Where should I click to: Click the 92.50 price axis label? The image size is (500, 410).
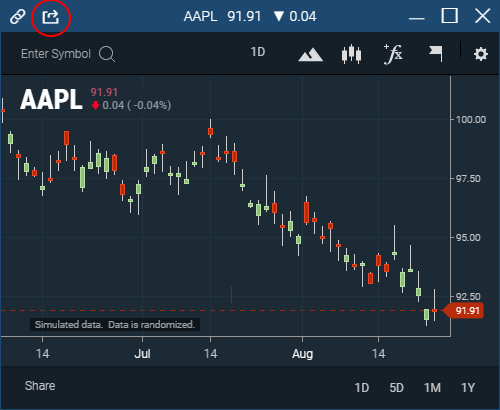click(468, 297)
